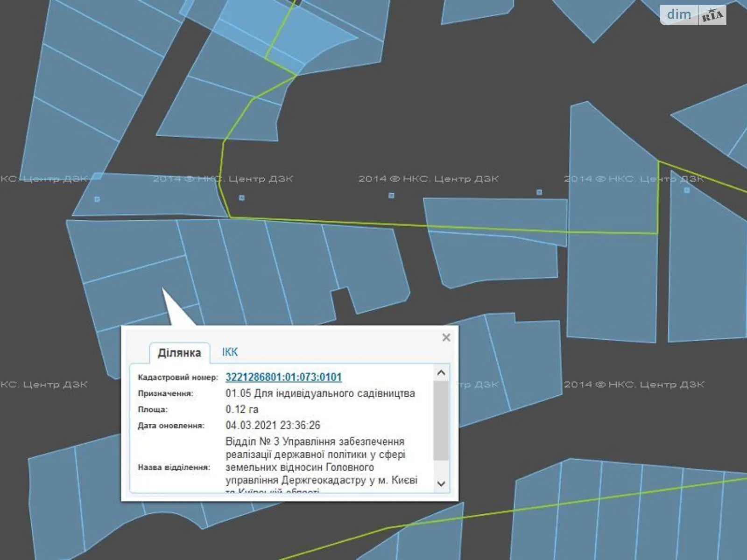
Task: Click the popup scrollbar down arrow
Action: coord(441,483)
